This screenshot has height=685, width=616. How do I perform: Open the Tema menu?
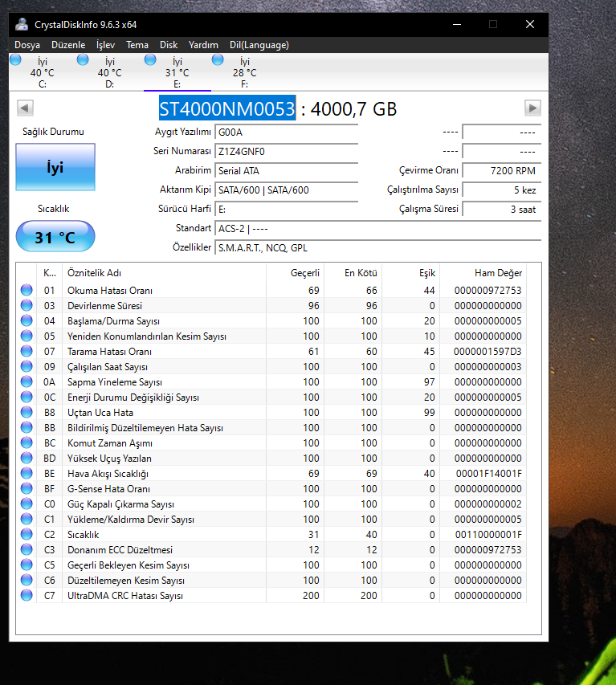pos(137,45)
